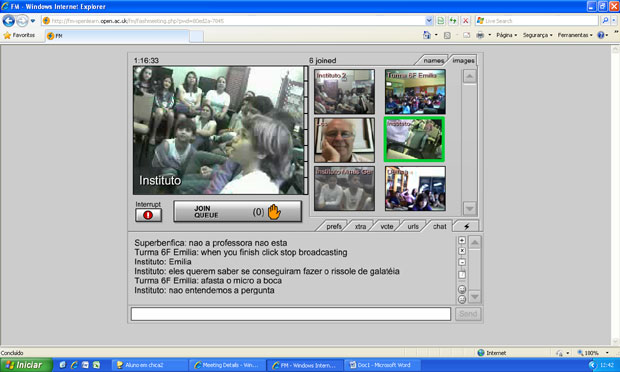Switch to the prefs tab
620x372 pixels.
tap(334, 226)
